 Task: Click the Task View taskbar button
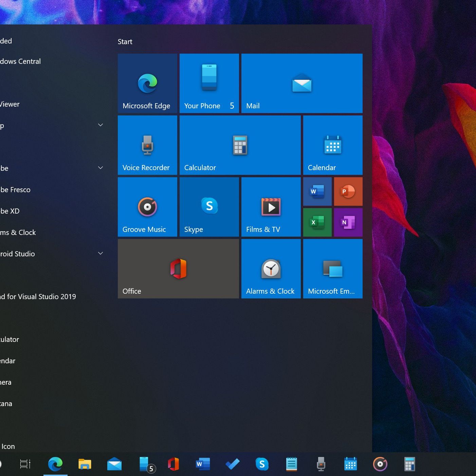point(25,464)
